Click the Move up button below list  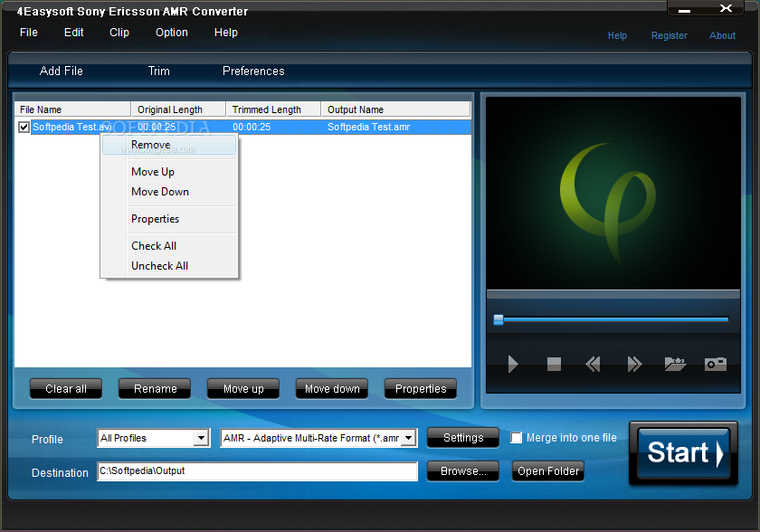243,388
